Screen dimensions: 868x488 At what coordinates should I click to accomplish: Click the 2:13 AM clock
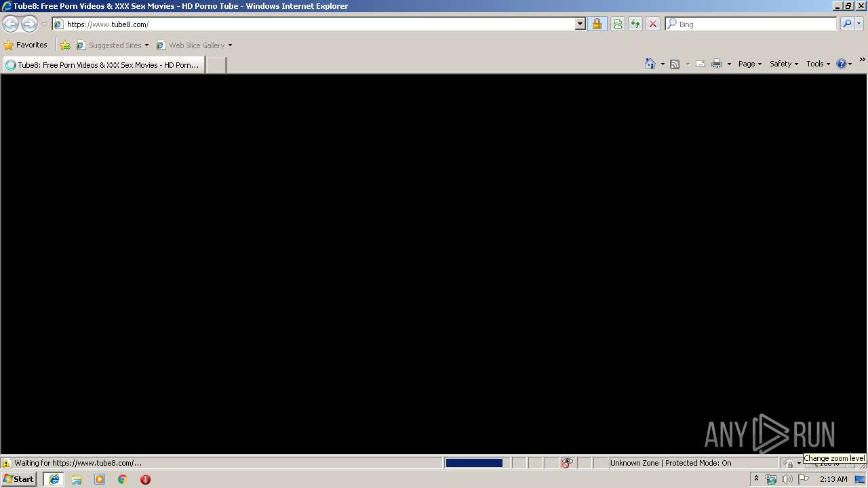(x=833, y=479)
